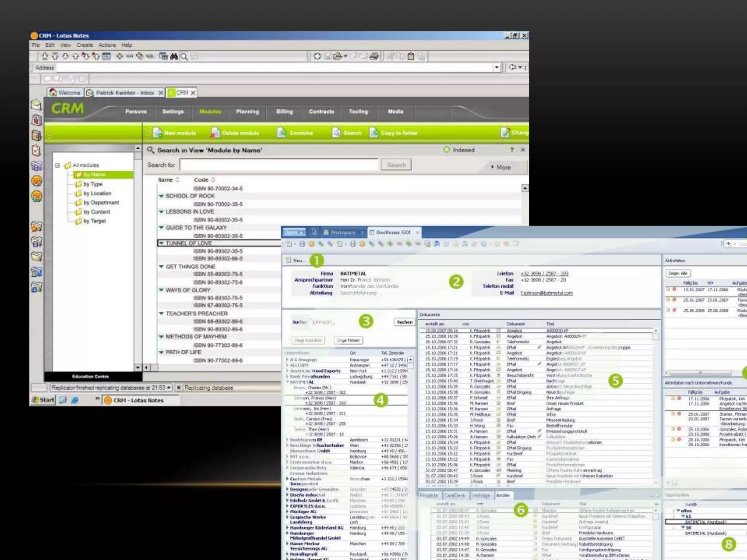Click the New module icon button
The width and height of the screenshot is (747, 560).
coord(158,133)
